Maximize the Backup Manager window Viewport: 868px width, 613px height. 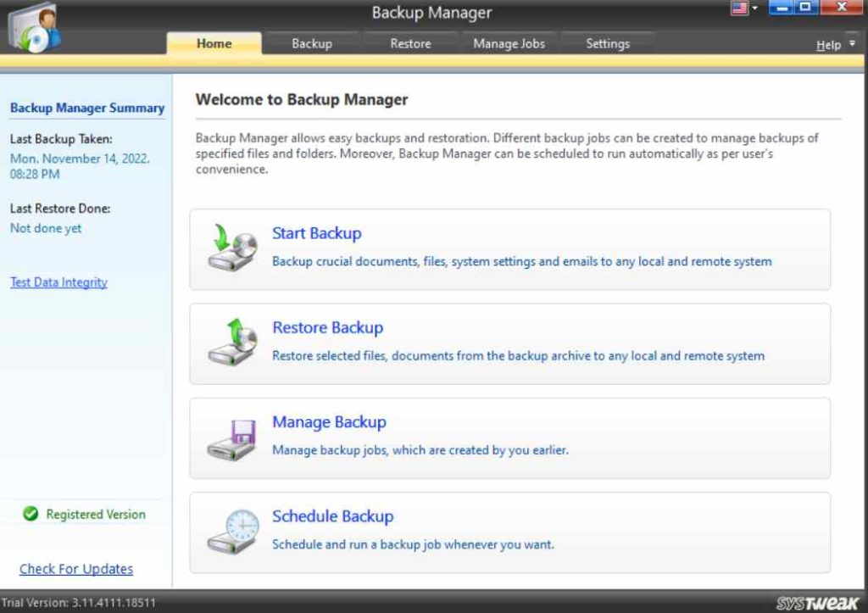pyautogui.click(x=806, y=7)
